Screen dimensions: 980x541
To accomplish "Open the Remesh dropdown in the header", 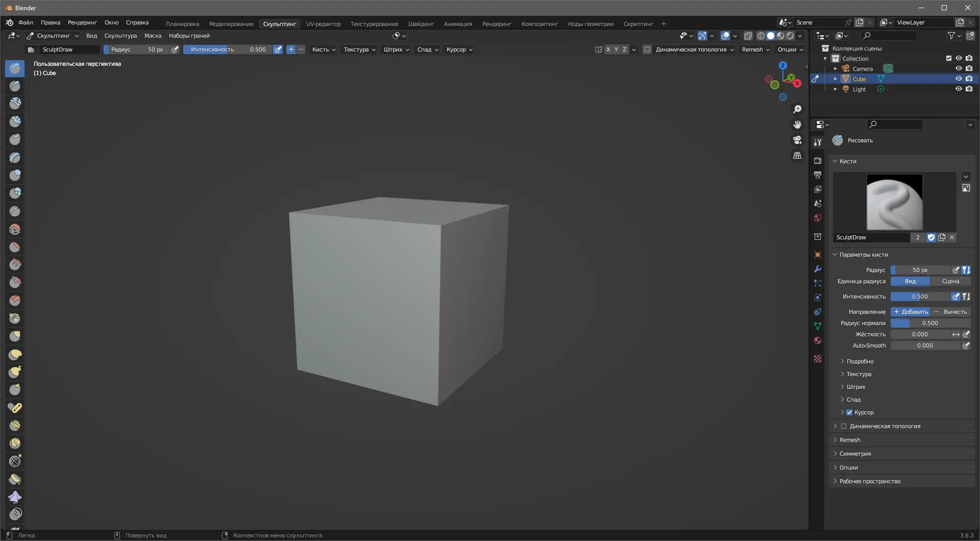I will [755, 50].
